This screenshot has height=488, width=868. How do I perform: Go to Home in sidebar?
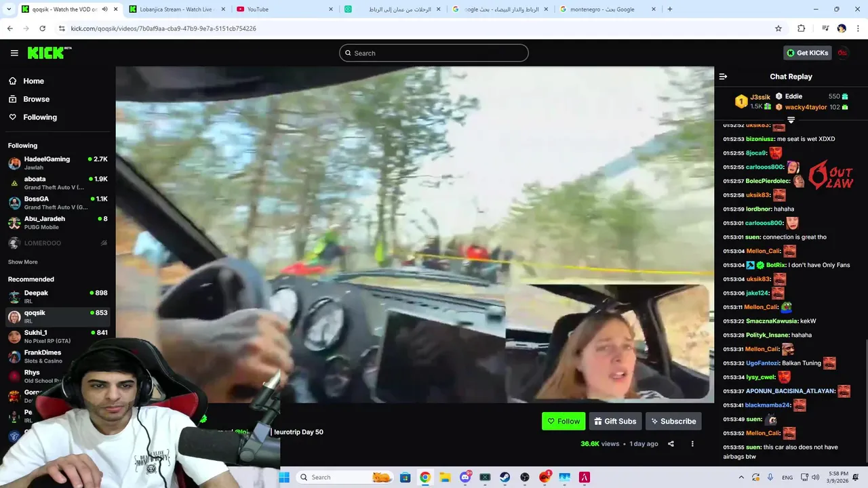[x=33, y=81]
